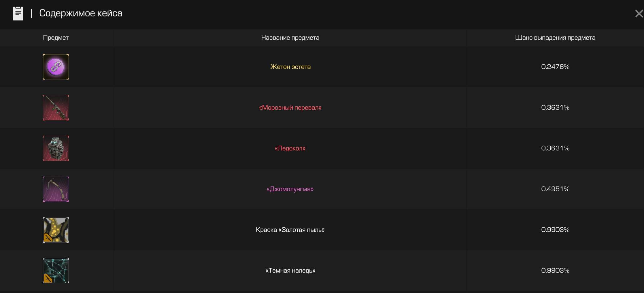This screenshot has height=293, width=644.
Task: Close the case contents window
Action: [639, 14]
